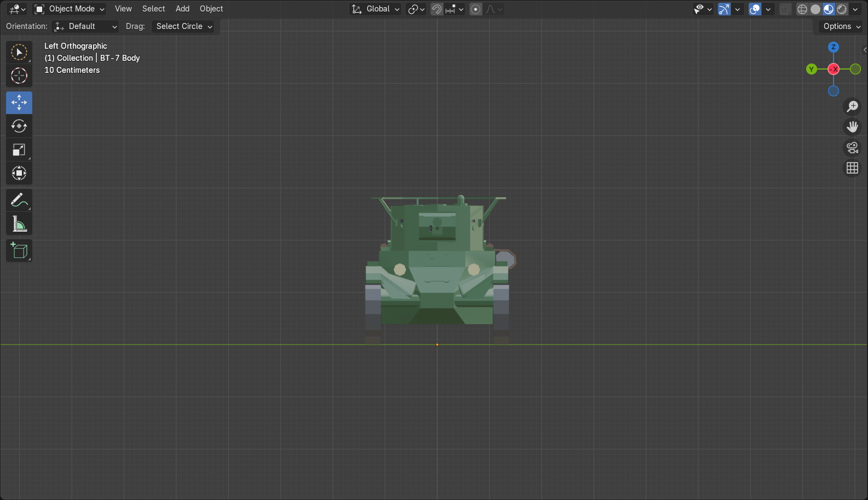Switch perspective/orthographic view grid icon
This screenshot has height=500, width=868.
(x=853, y=168)
